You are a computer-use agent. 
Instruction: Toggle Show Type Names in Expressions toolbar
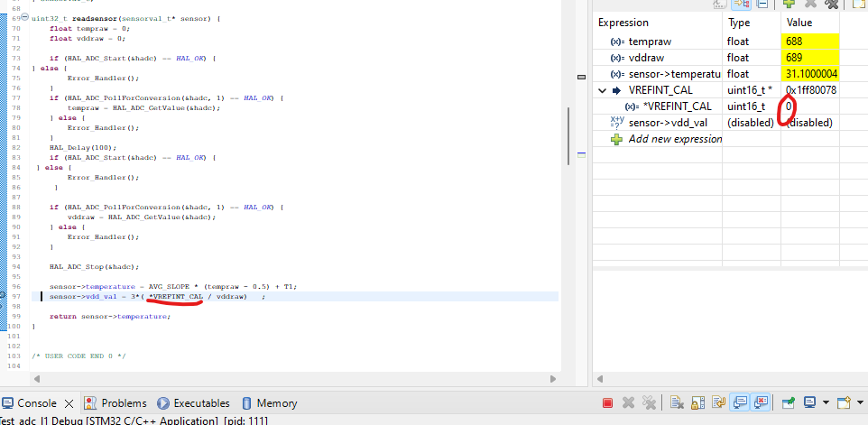click(720, 4)
